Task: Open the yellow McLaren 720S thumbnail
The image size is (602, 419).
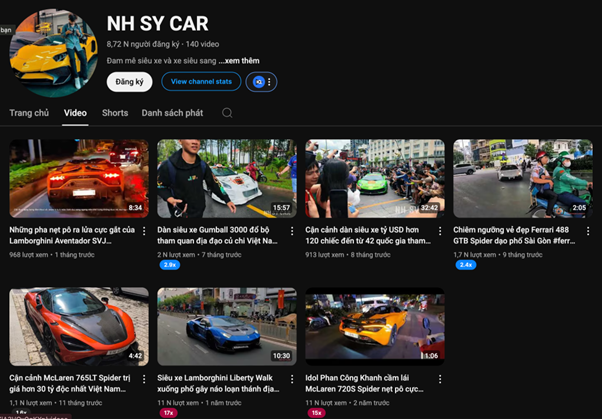Action: tap(375, 327)
